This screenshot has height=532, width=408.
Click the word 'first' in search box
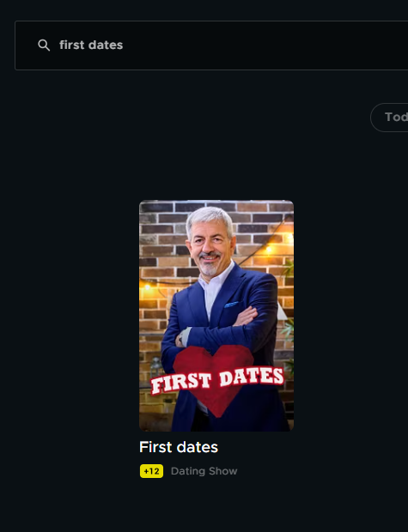tap(71, 45)
